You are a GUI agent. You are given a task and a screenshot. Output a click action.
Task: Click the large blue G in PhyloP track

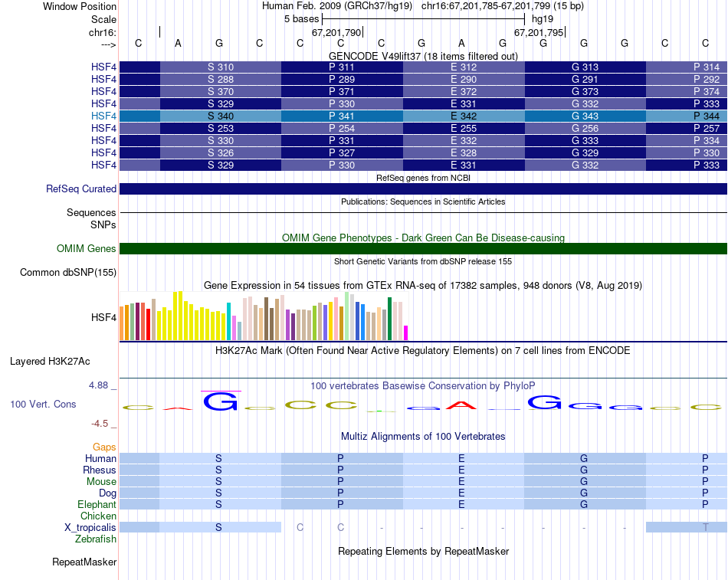221,401
